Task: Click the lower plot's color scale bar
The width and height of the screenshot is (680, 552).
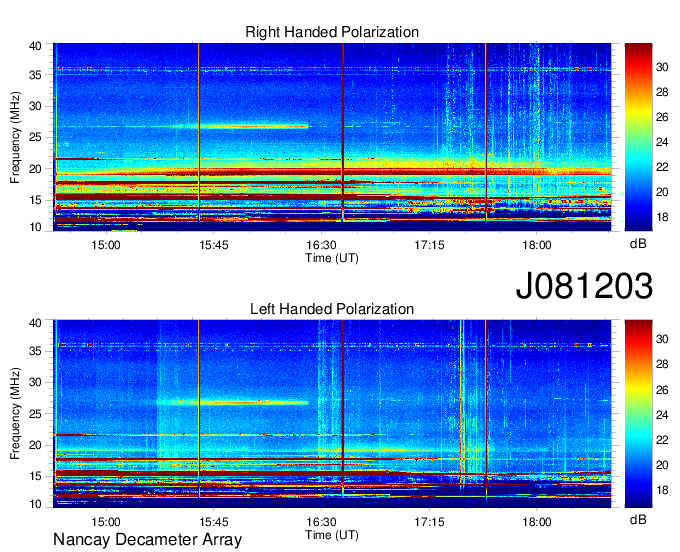Action: tap(638, 413)
